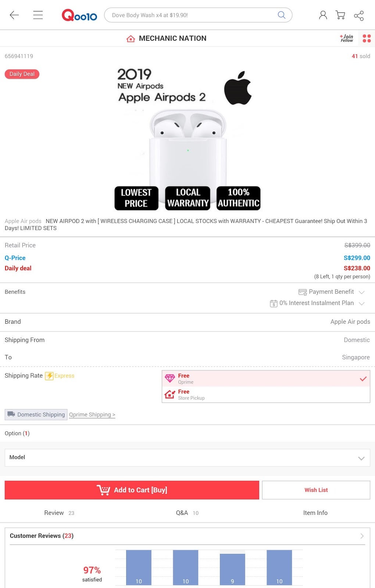Toggle Domestic Shipping button
This screenshot has height=588, width=375.
click(36, 415)
